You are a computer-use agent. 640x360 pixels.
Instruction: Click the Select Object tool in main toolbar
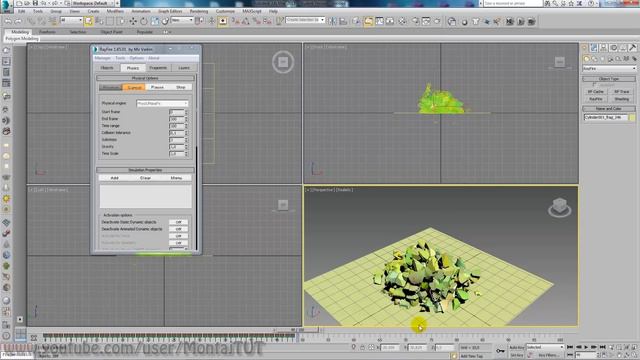(x=89, y=21)
